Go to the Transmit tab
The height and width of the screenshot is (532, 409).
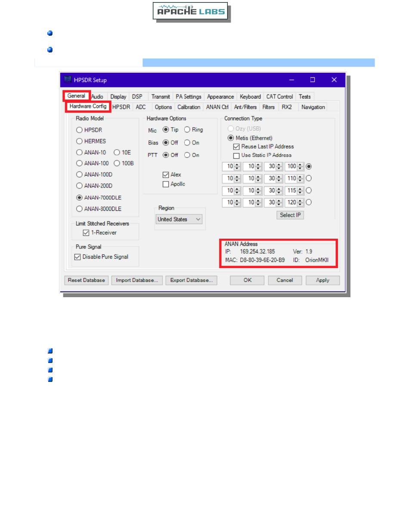click(161, 97)
